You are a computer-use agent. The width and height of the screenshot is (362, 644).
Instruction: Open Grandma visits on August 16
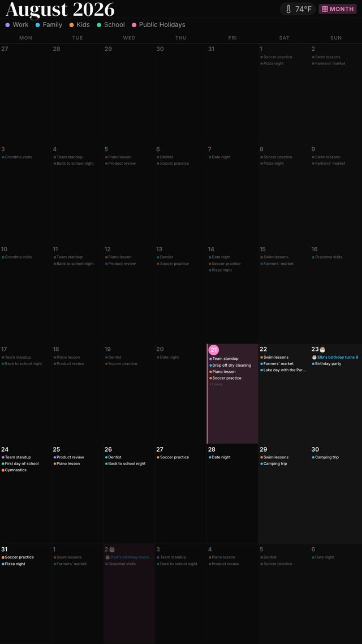pyautogui.click(x=327, y=257)
